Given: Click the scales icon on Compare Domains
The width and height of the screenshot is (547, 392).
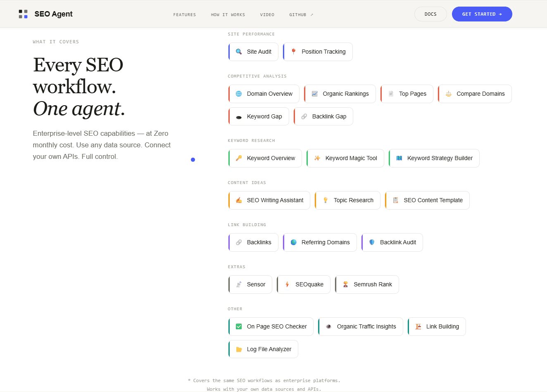Looking at the screenshot, I should (449, 94).
